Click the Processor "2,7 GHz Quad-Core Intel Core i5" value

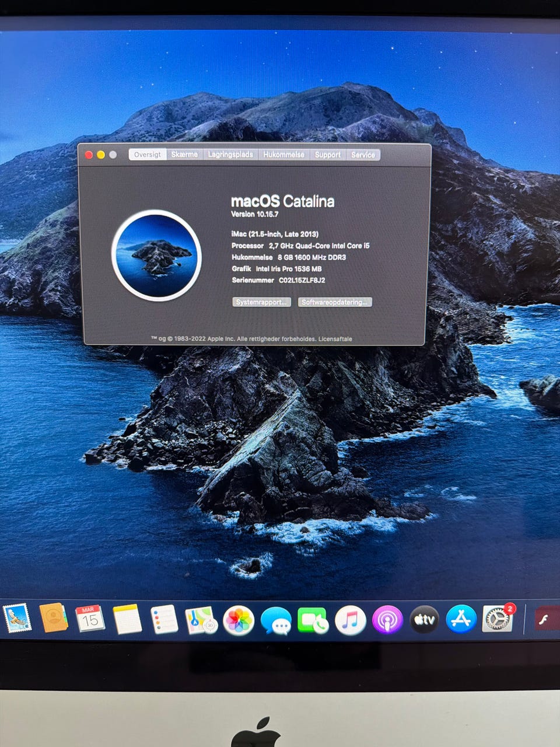pyautogui.click(x=319, y=246)
